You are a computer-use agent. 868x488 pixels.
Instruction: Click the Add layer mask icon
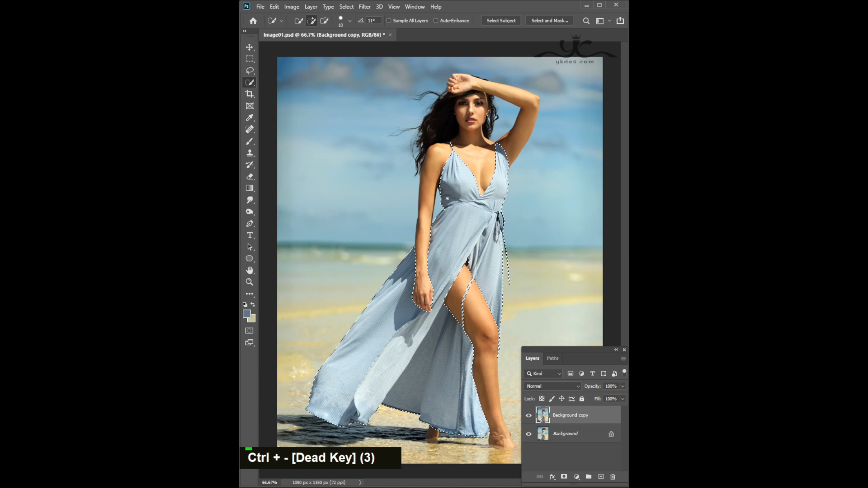coord(564,476)
